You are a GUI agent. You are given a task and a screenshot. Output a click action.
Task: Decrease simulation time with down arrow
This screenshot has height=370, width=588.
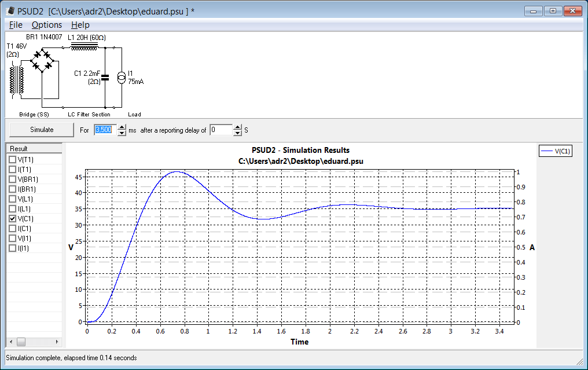122,133
